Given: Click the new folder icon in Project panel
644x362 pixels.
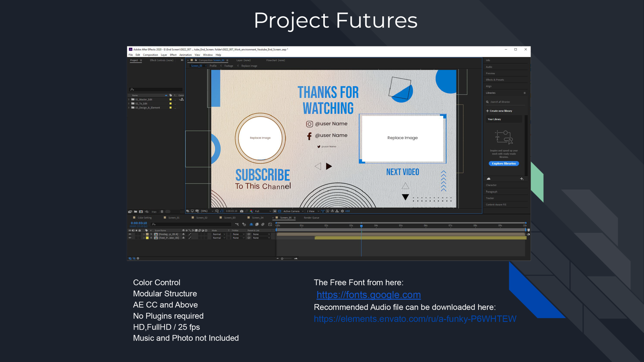Looking at the screenshot, I should (136, 212).
